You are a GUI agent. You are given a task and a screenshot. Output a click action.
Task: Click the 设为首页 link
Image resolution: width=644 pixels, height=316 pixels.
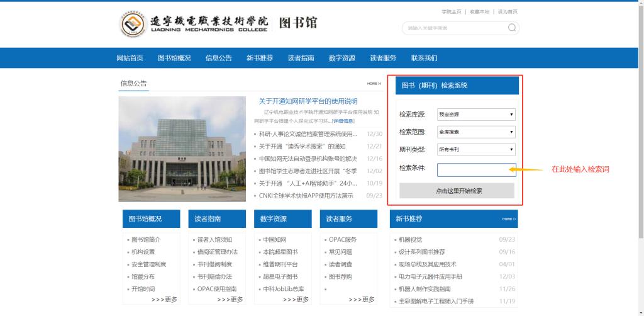(508, 12)
